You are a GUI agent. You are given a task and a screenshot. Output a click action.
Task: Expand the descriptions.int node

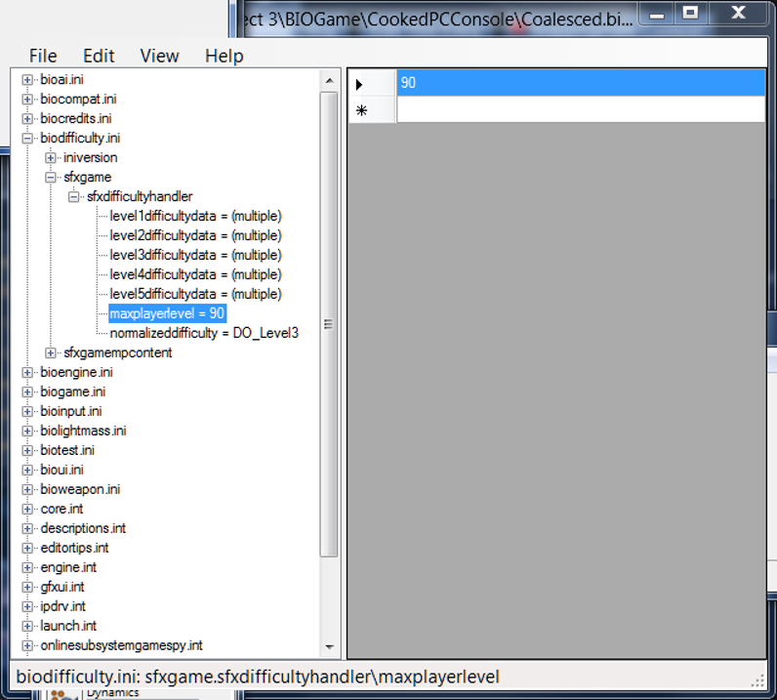pyautogui.click(x=27, y=528)
